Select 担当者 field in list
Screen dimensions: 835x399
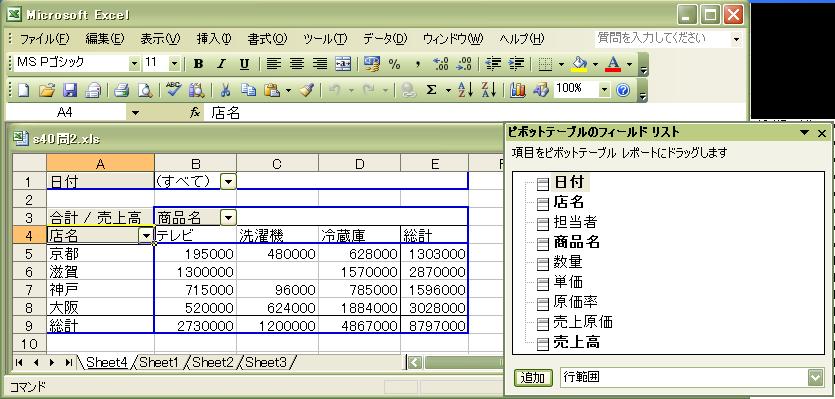[575, 222]
